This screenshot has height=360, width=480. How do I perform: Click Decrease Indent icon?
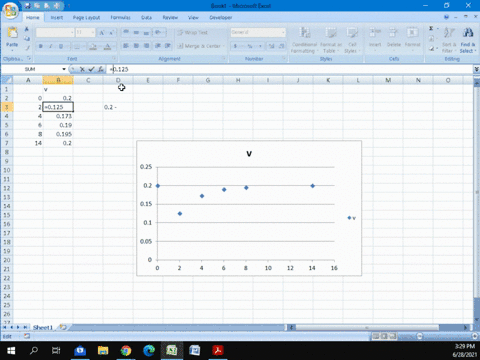(x=158, y=46)
